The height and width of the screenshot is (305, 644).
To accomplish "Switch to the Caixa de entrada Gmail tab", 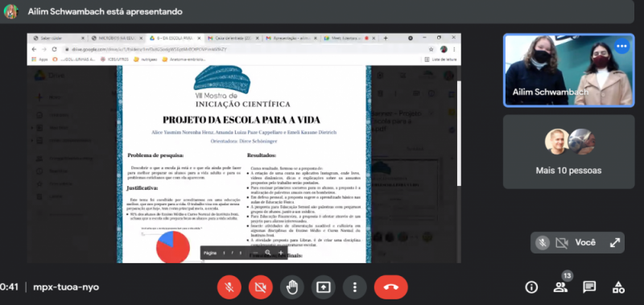I will pyautogui.click(x=233, y=38).
